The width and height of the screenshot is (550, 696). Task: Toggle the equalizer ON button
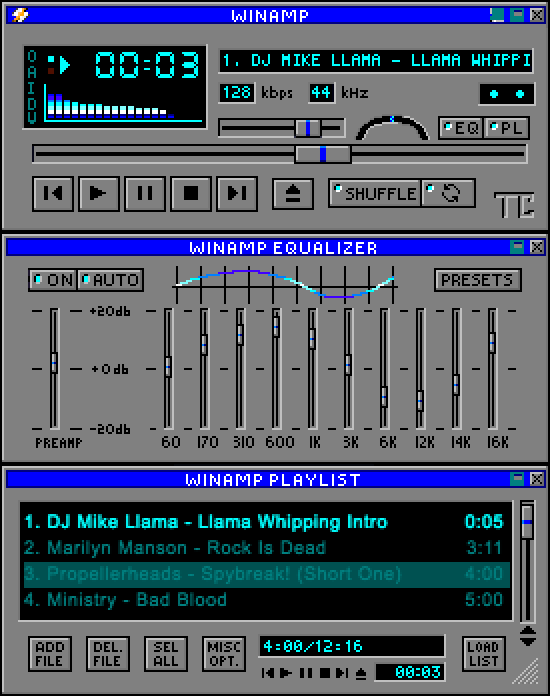[x=53, y=280]
